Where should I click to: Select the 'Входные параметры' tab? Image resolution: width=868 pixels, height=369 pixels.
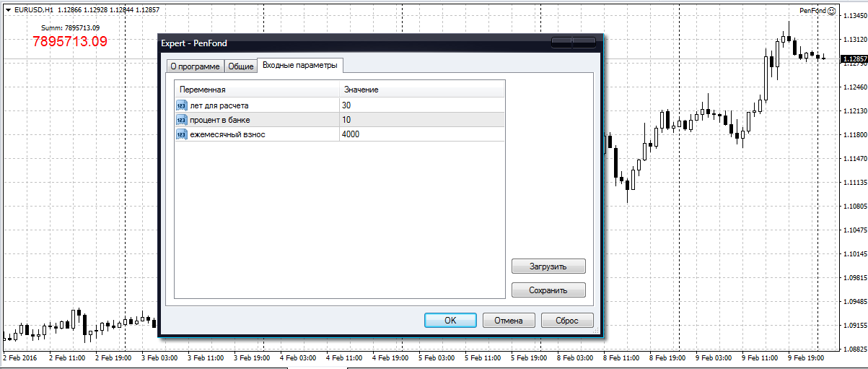[x=299, y=65]
